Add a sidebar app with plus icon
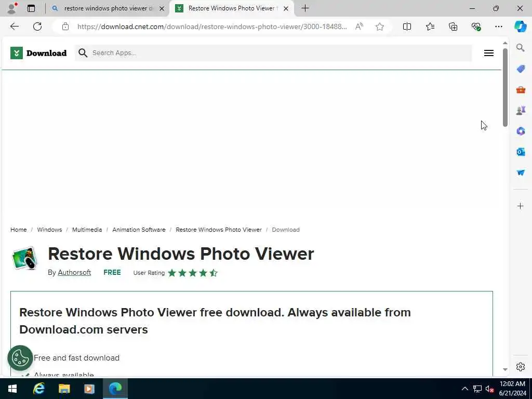 (x=521, y=206)
